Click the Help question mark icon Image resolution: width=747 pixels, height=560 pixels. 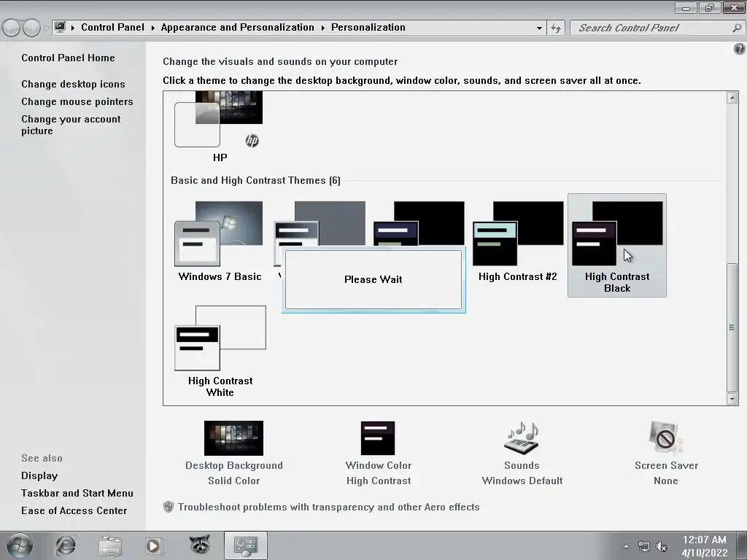coord(740,49)
